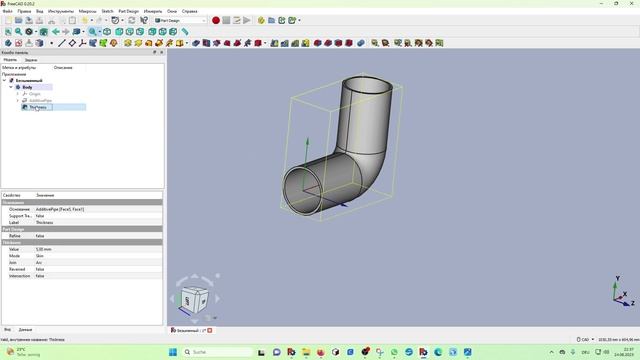Click the Datum plane diamond icon
This screenshot has height=360, width=640.
click(72, 43)
